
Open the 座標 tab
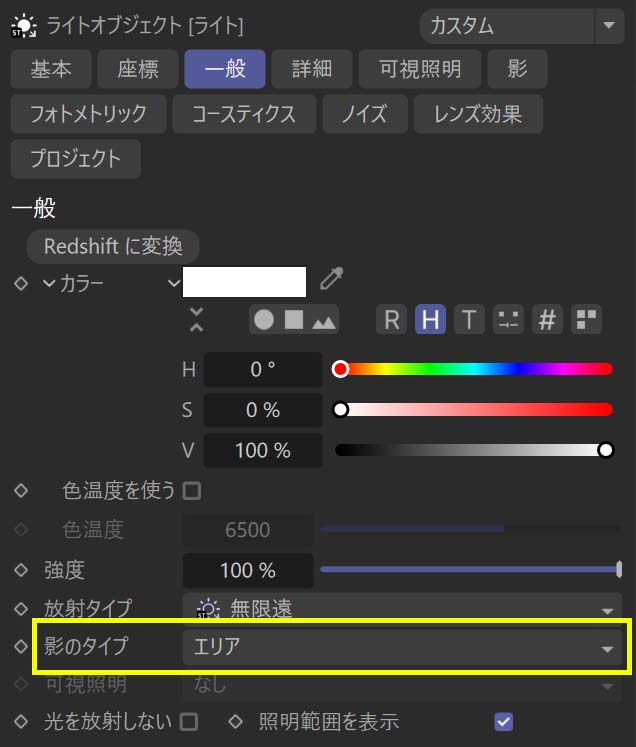tap(138, 69)
